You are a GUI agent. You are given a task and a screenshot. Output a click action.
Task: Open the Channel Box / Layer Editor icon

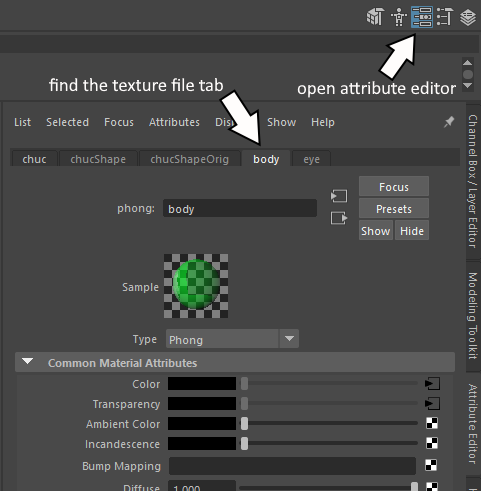pos(468,17)
